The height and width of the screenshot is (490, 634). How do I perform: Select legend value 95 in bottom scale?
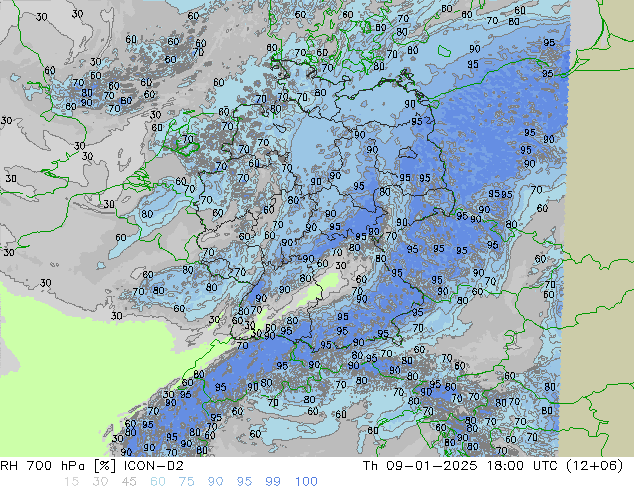244,482
